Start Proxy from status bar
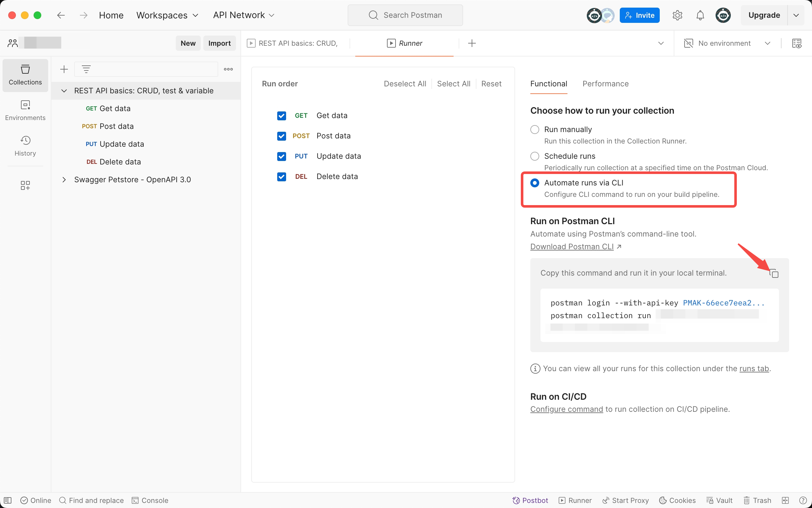This screenshot has width=812, height=508. (625, 500)
